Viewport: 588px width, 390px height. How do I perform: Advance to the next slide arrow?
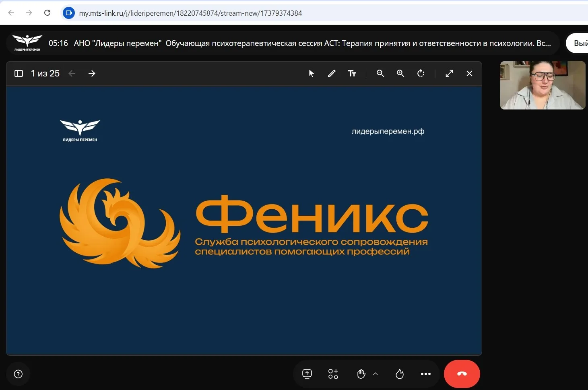(x=92, y=73)
